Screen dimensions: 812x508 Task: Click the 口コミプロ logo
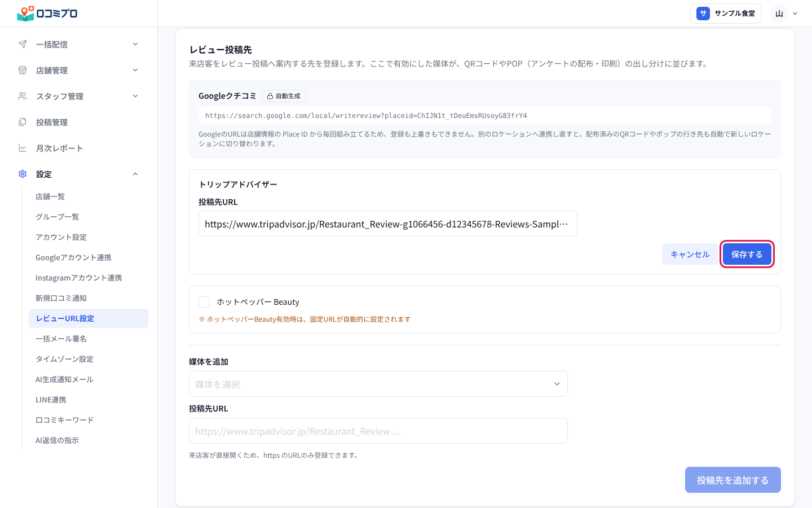(x=47, y=13)
